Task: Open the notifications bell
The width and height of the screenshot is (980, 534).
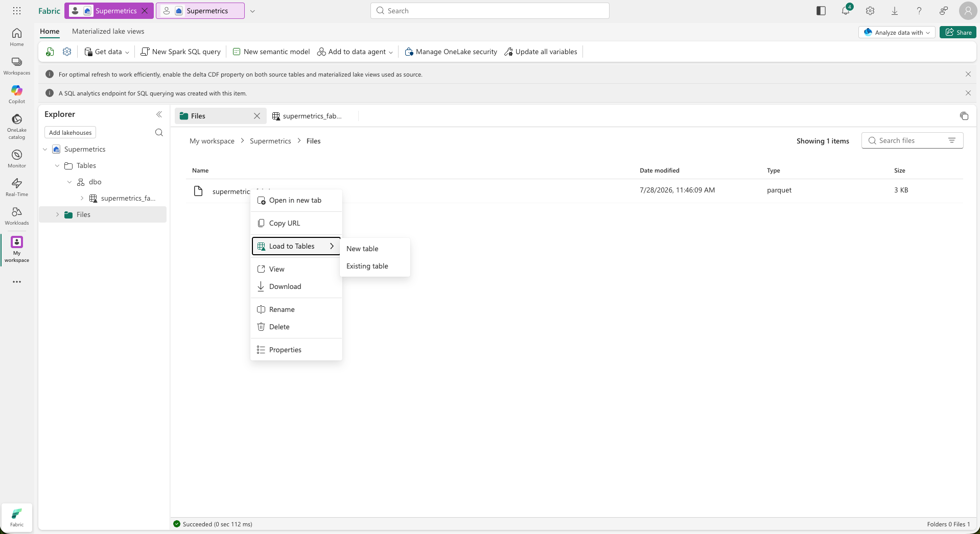Action: (846, 11)
